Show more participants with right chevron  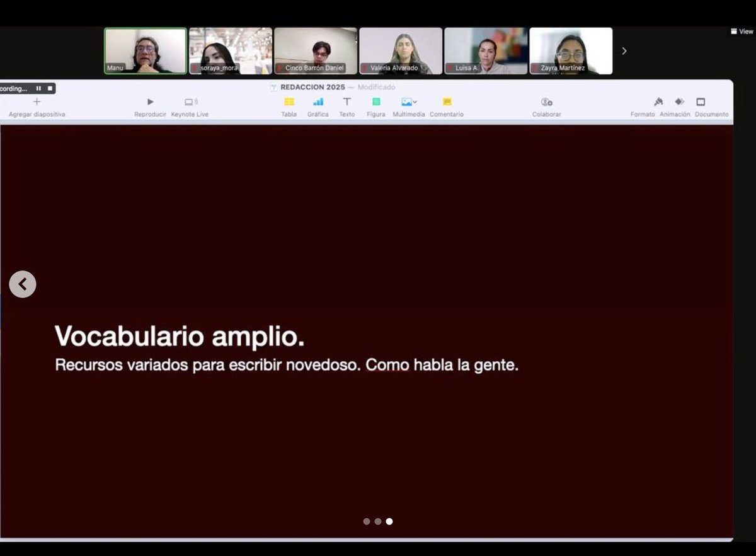624,50
